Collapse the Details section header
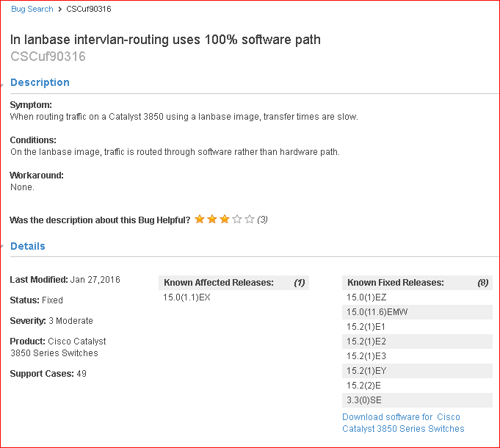 (27, 246)
